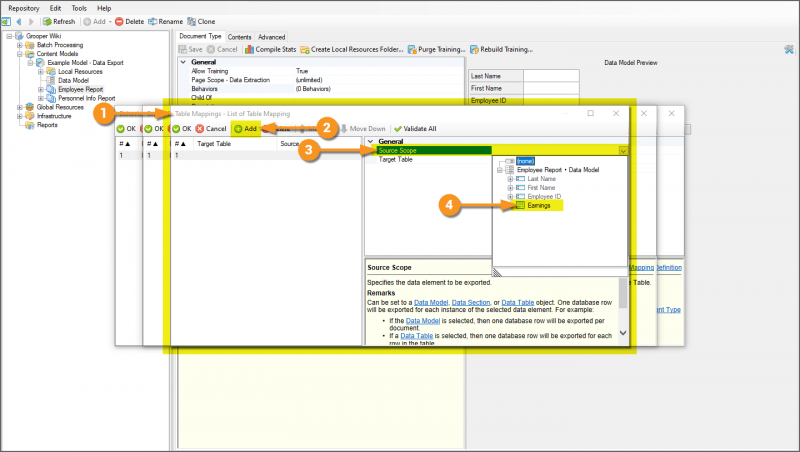The width and height of the screenshot is (800, 452).
Task: Click the wrench tools icon at top right
Action: pos(789,49)
